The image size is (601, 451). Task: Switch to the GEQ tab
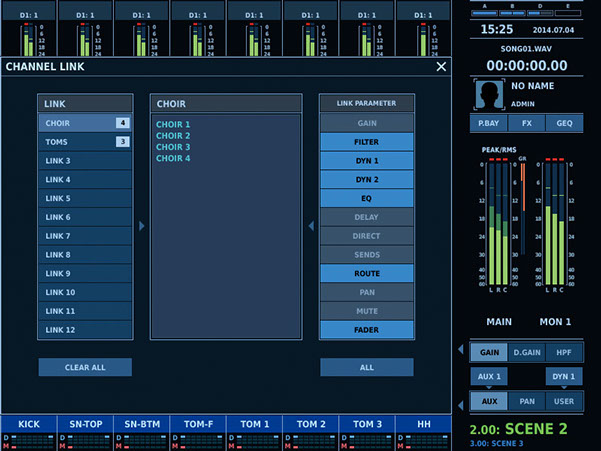563,124
